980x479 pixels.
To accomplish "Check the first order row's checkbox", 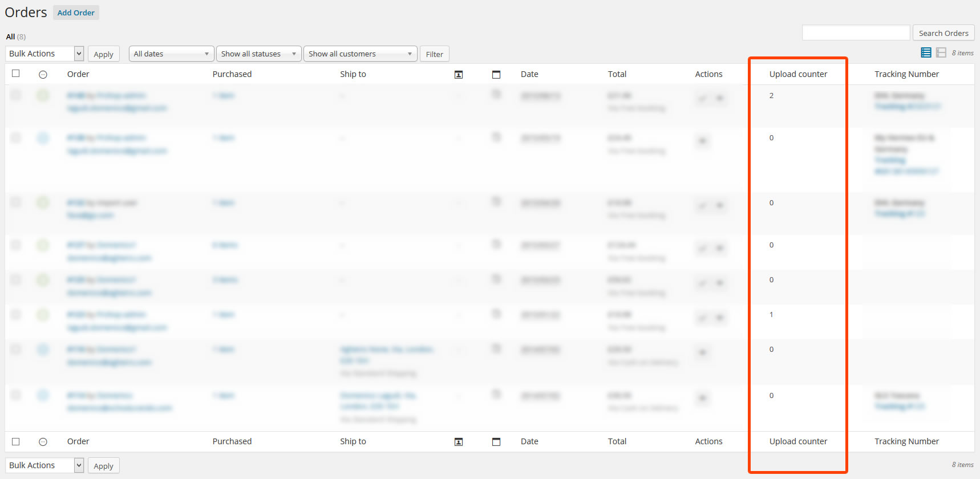I will point(16,95).
